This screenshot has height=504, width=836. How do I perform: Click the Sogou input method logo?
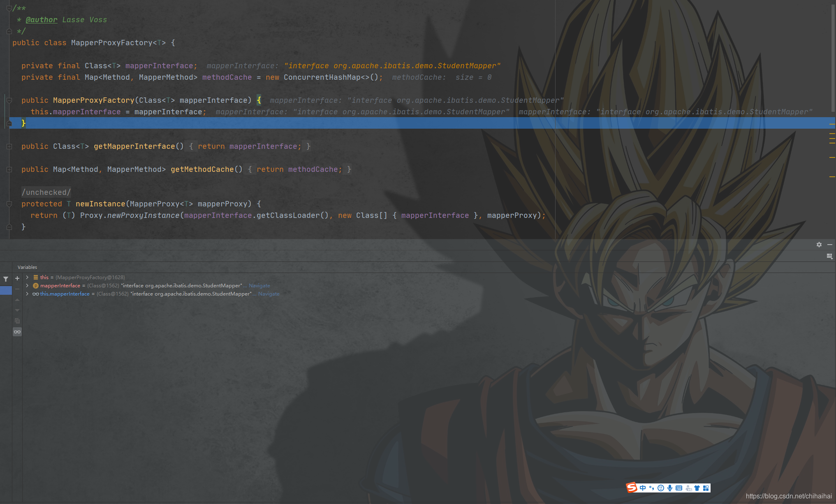click(632, 488)
